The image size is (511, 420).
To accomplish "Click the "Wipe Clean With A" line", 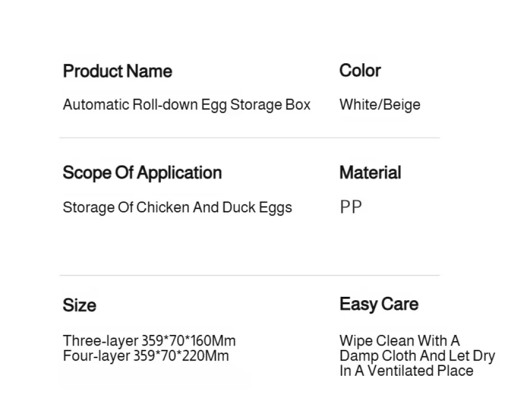I will click(x=399, y=340).
